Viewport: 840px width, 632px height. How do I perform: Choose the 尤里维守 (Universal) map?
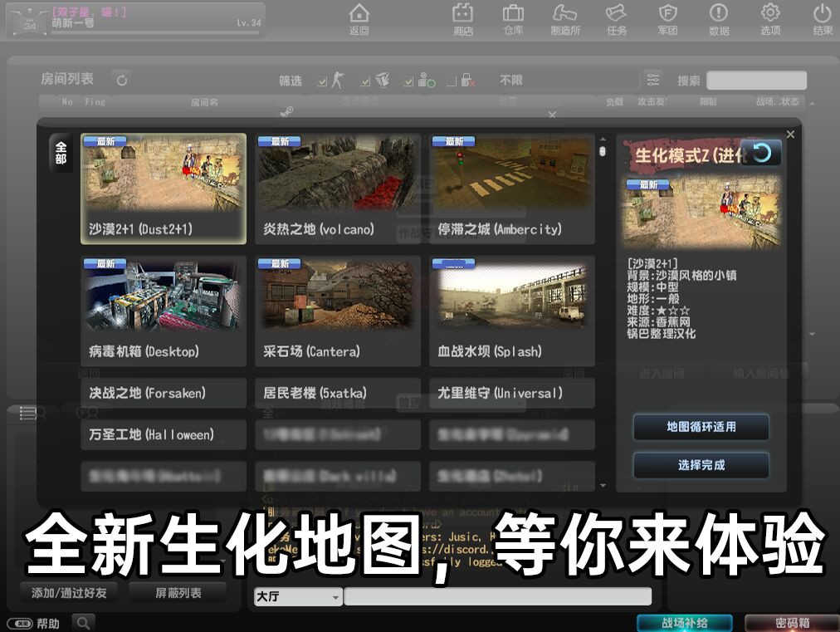(x=511, y=393)
